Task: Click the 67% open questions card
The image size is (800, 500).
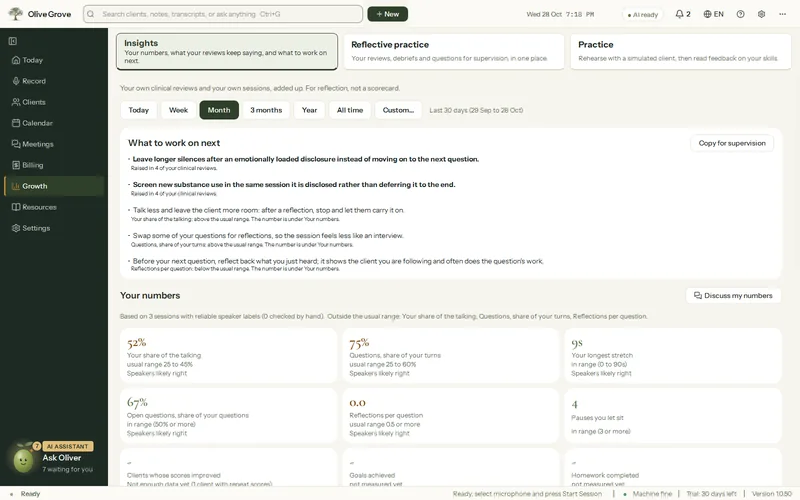Action: [228, 415]
